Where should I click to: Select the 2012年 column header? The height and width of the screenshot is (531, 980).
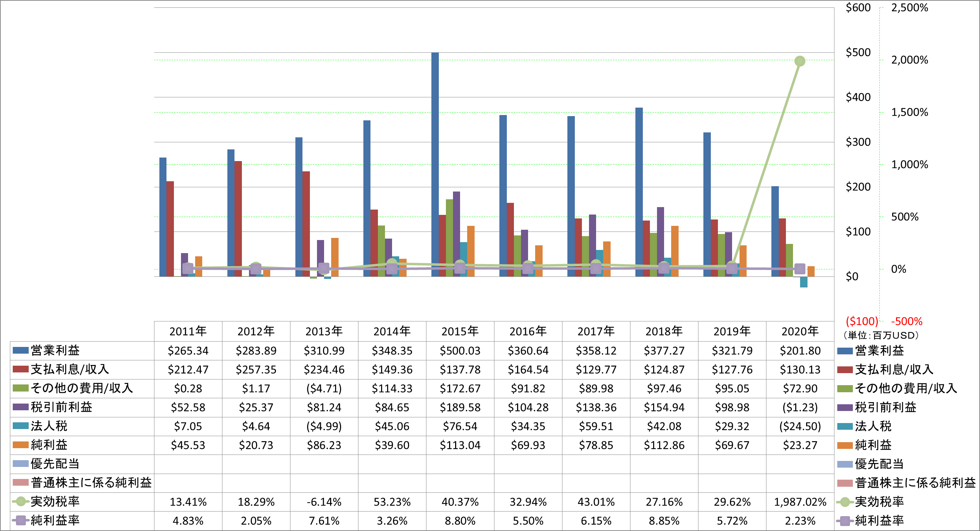(256, 331)
